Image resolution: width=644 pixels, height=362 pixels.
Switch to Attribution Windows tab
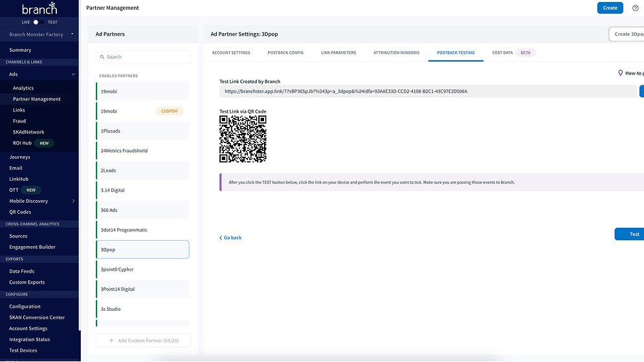click(396, 52)
